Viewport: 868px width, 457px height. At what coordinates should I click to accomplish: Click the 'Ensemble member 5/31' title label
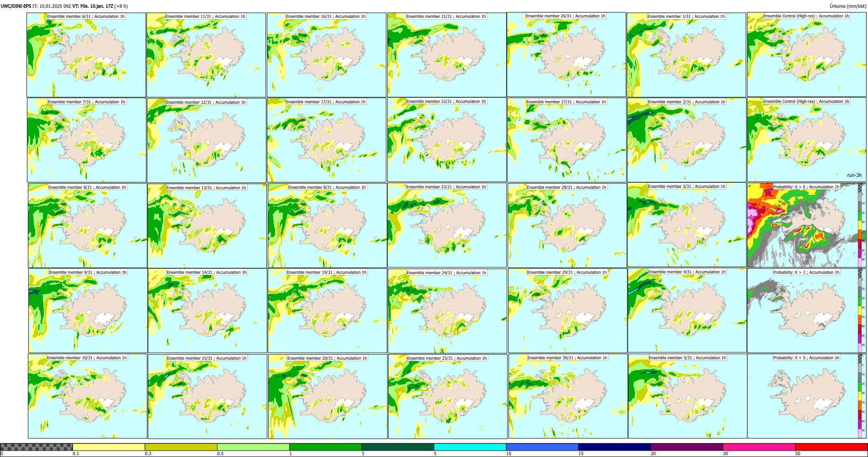tap(688, 358)
